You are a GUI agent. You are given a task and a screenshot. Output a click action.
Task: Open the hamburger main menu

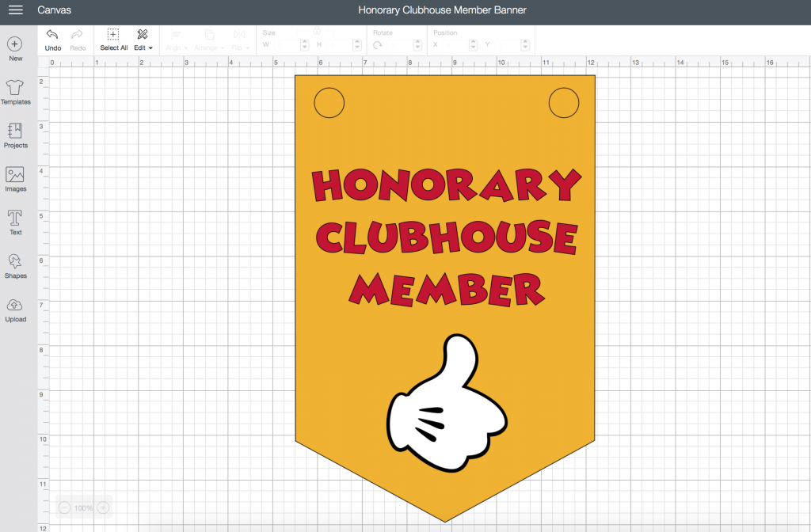click(x=16, y=9)
